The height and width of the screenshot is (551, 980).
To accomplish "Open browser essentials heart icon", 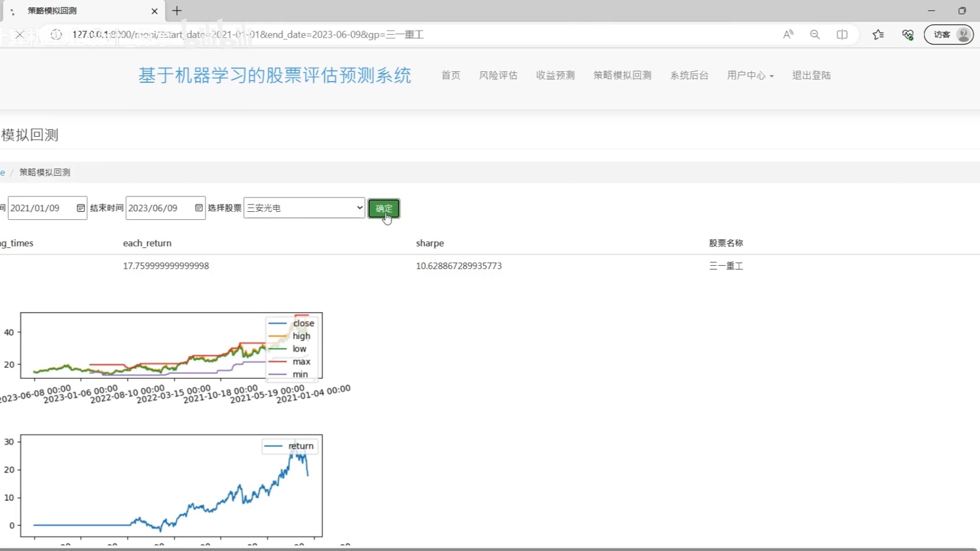I will coord(908,35).
